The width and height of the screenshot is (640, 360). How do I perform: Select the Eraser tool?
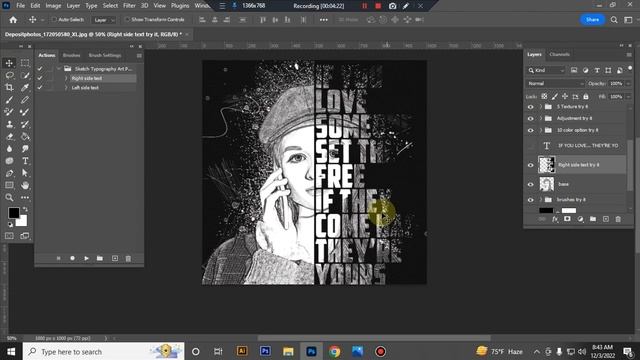coord(9,136)
